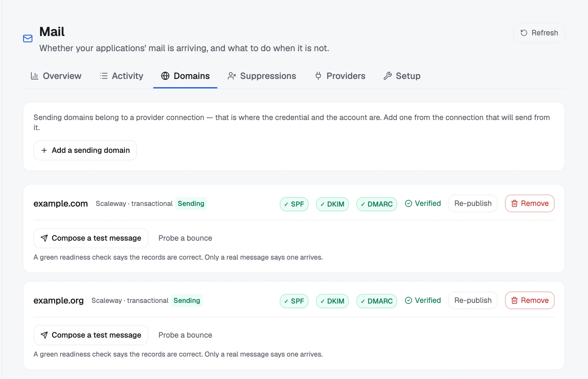
Task: Click the DKIM badge for example.org
Action: [x=332, y=301]
